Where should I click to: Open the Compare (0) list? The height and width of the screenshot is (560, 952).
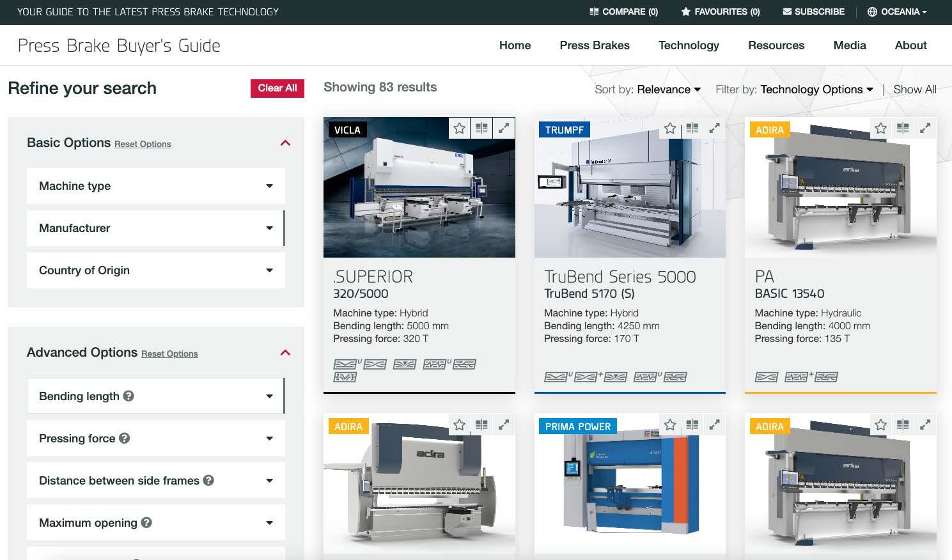coord(623,12)
